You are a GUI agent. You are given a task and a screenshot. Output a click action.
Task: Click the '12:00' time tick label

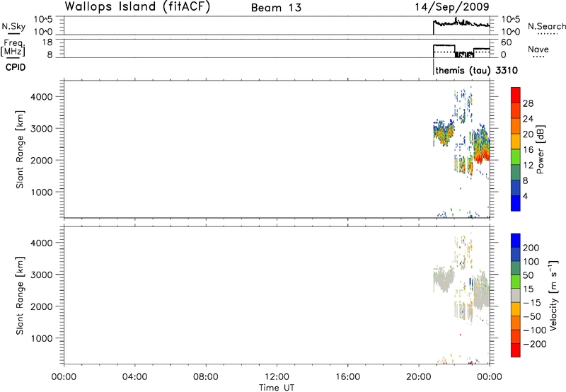tap(277, 377)
